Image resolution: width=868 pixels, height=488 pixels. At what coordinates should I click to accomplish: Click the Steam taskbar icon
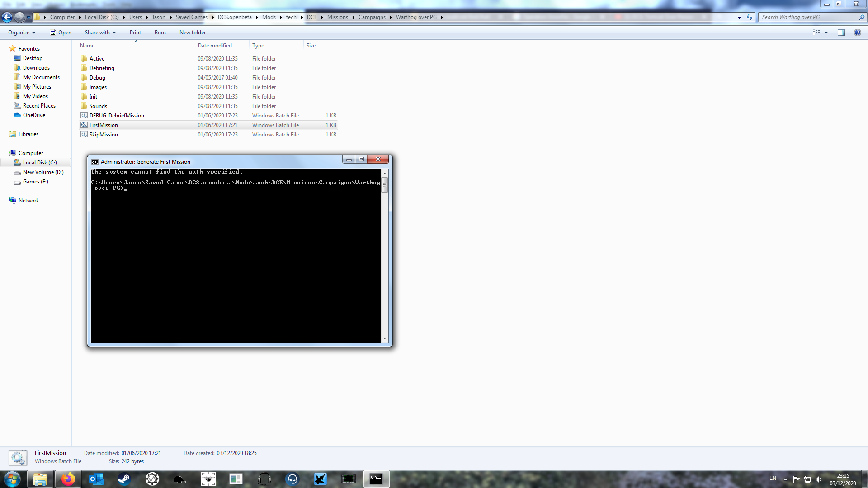pos(124,479)
